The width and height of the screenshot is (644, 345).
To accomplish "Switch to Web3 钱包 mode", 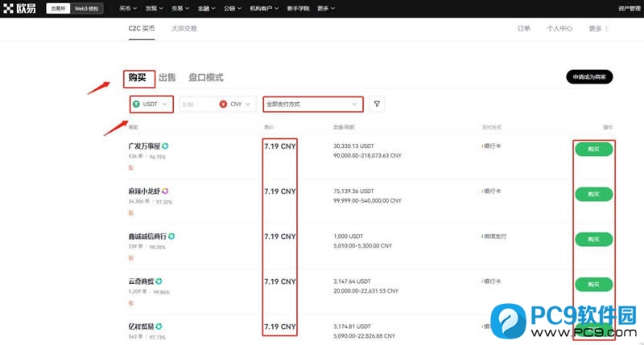I will (86, 9).
